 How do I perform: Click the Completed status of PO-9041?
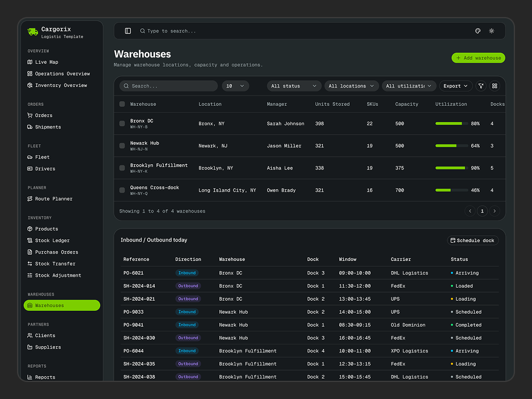tap(466, 325)
